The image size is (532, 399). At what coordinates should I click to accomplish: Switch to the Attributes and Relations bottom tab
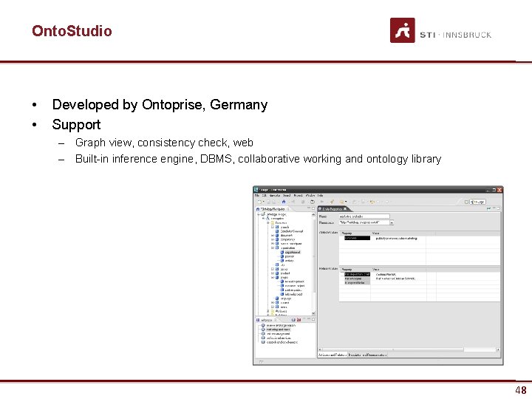[x=332, y=355]
